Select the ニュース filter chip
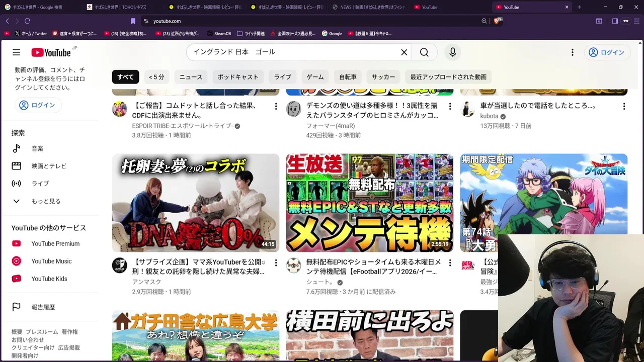 (x=191, y=77)
